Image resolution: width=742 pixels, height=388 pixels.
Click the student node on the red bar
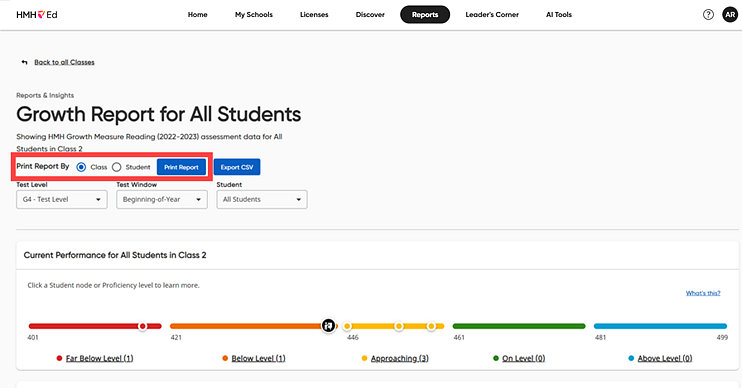[142, 326]
